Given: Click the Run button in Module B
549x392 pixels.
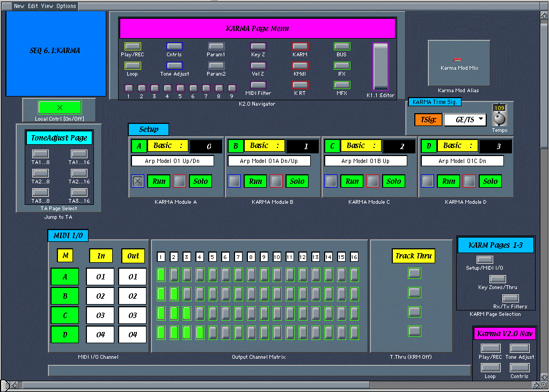Looking at the screenshot, I should 255,181.
